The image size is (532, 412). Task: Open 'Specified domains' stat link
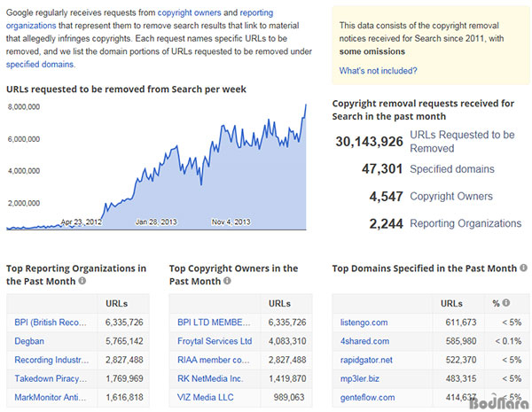(x=452, y=169)
